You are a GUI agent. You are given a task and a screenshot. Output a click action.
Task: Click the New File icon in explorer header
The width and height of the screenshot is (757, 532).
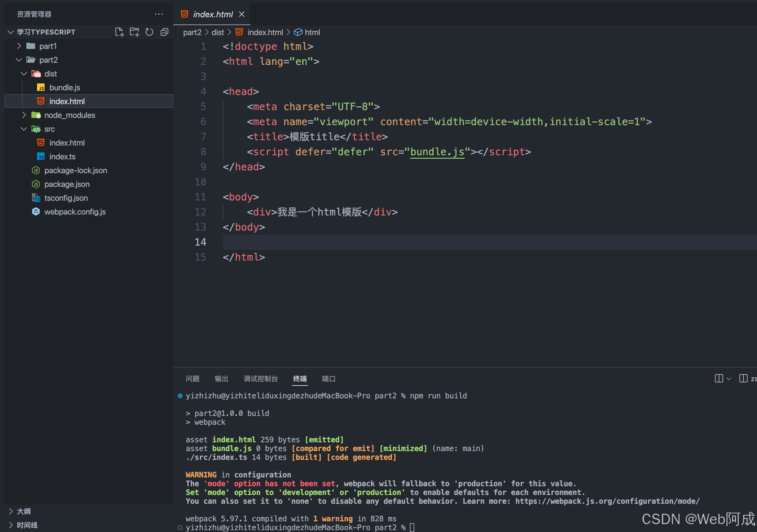coord(119,32)
